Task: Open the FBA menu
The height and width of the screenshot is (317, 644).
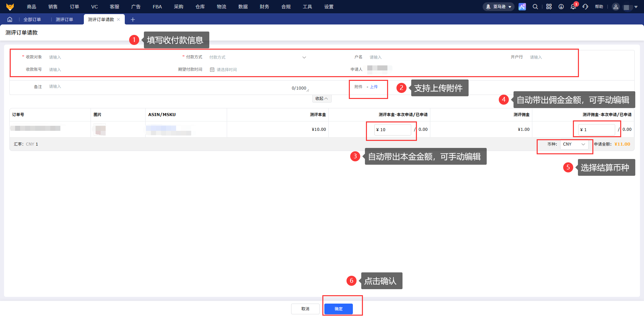Action: [157, 7]
